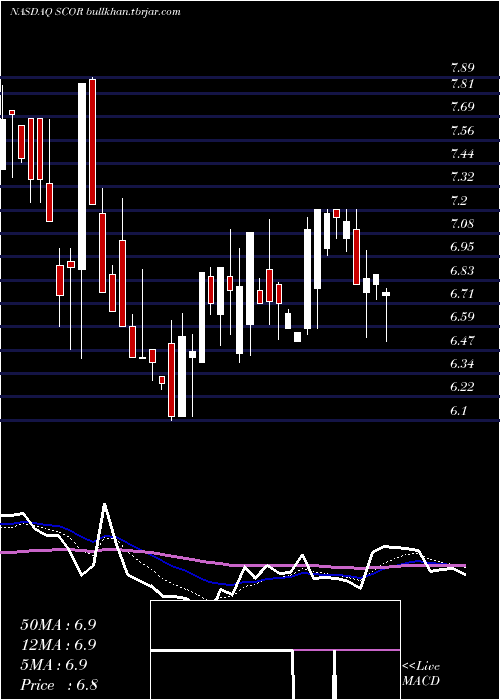Click the 6.59 price axis label
Viewport: 500px width, 700px height.
tap(462, 317)
